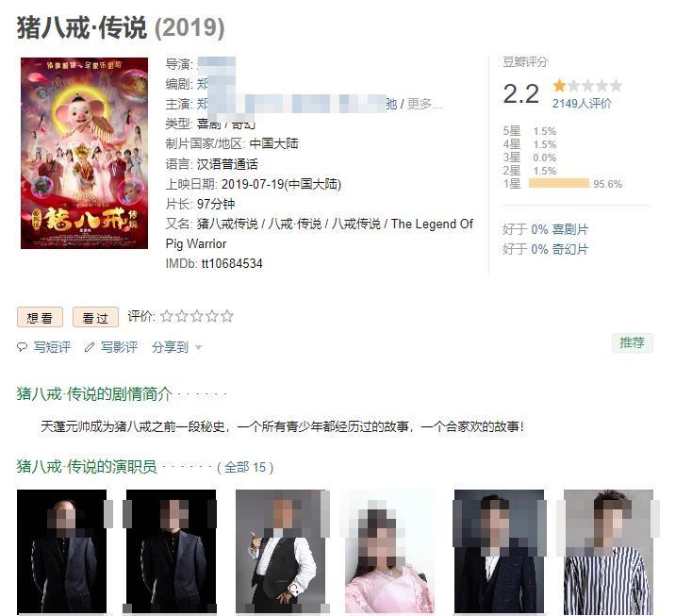Viewport: 692px width, 616px height.
Task: Mark movie as 想看
Action: tap(40, 318)
